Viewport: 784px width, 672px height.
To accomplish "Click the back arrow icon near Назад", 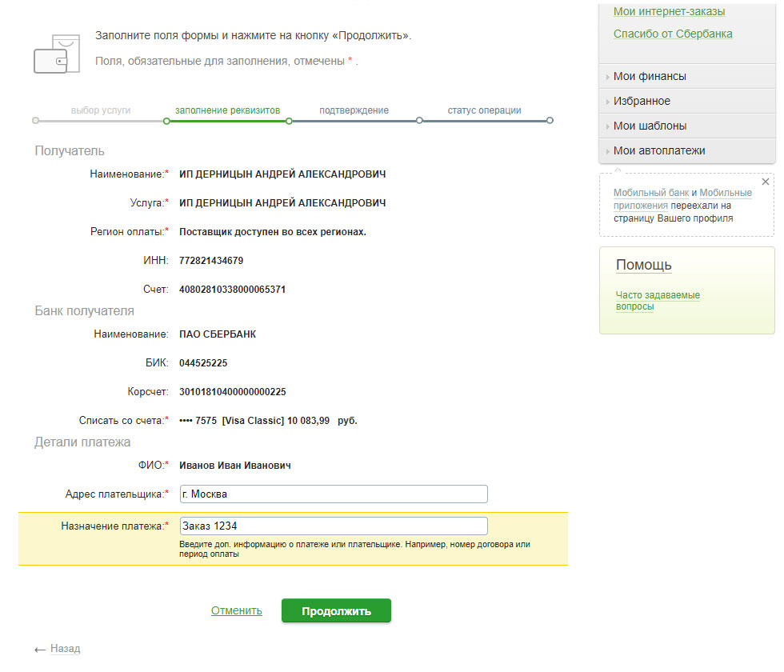I will click(40, 650).
